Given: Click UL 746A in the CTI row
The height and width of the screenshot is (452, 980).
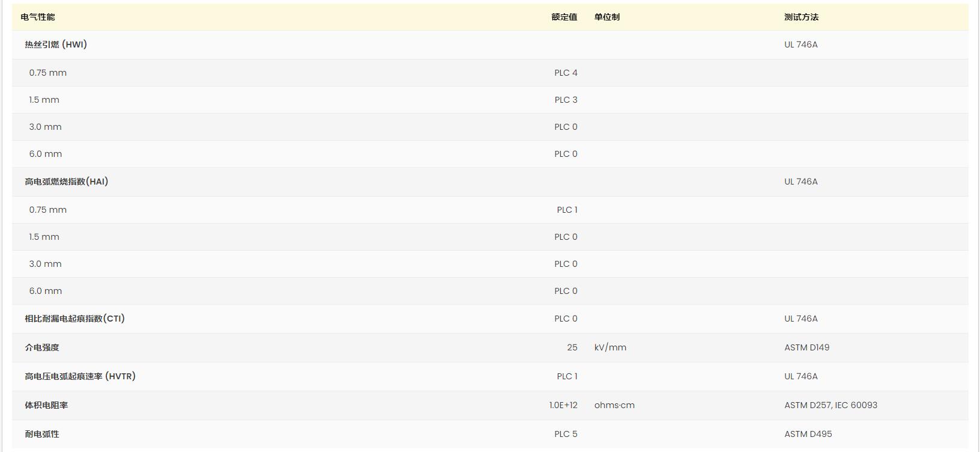Looking at the screenshot, I should pos(801,319).
